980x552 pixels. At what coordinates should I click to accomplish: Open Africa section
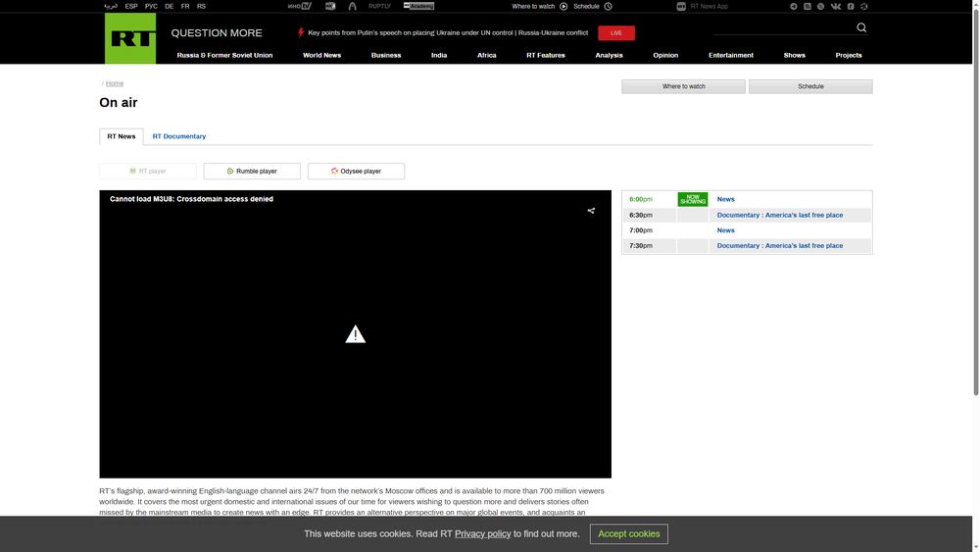[486, 55]
